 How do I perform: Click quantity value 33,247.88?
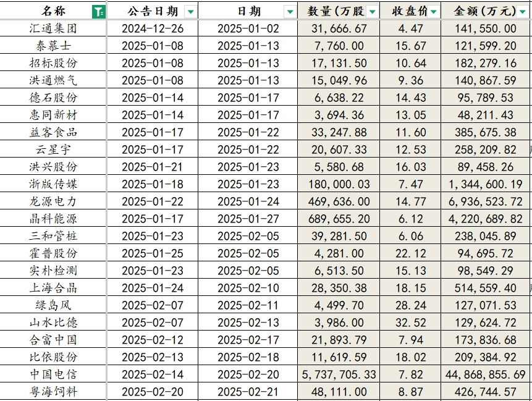click(339, 132)
